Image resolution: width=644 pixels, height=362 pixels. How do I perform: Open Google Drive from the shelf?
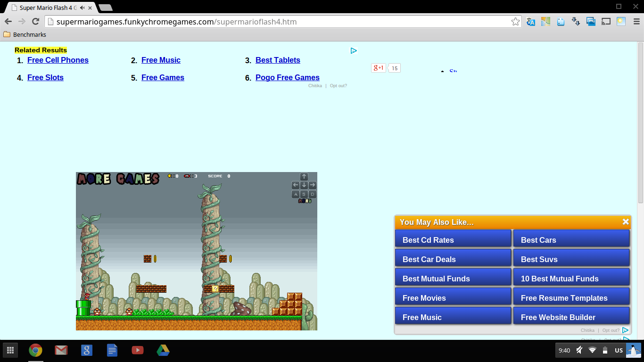[x=163, y=350]
